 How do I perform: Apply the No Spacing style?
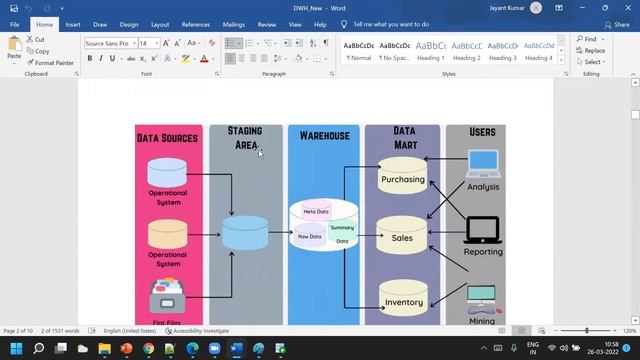coord(394,51)
